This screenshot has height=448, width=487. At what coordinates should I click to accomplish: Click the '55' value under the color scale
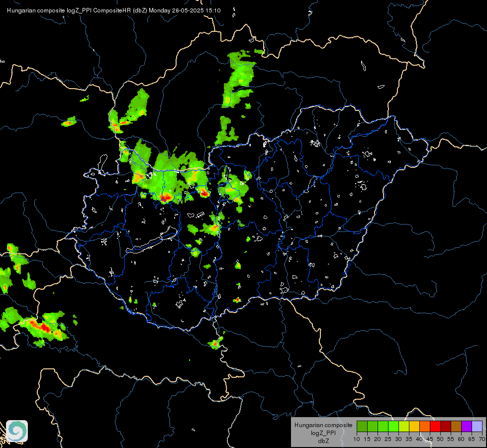pos(451,440)
